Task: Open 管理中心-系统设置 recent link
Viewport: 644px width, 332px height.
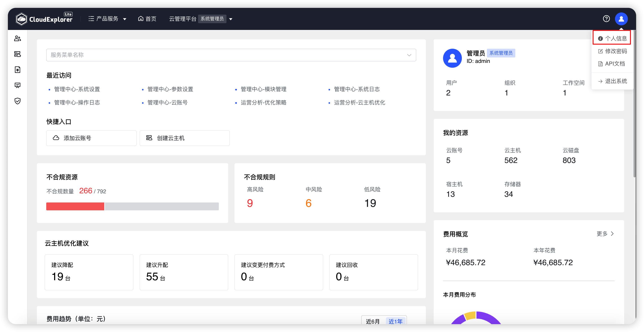Action: tap(77, 89)
